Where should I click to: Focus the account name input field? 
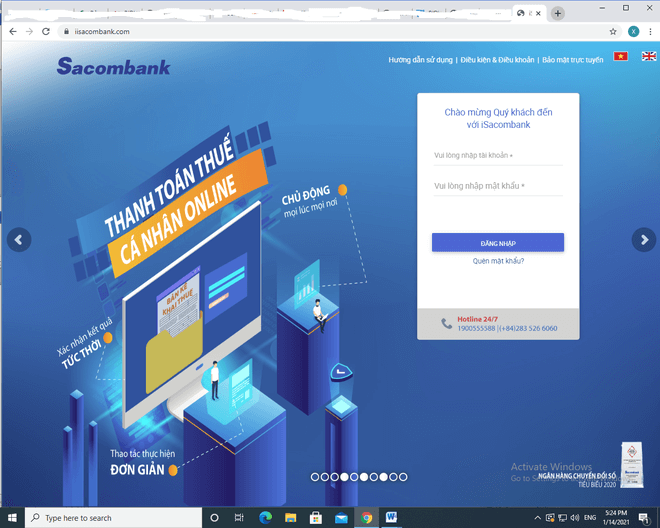coord(498,156)
